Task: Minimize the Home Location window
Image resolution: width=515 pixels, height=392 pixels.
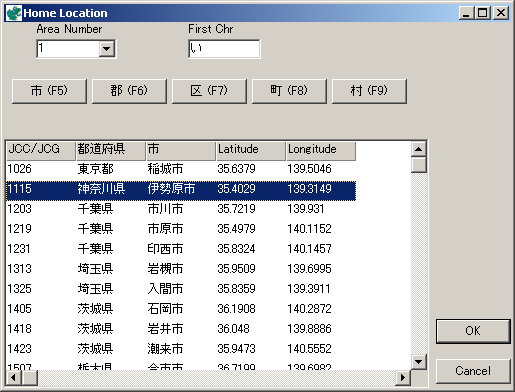Action: point(466,13)
